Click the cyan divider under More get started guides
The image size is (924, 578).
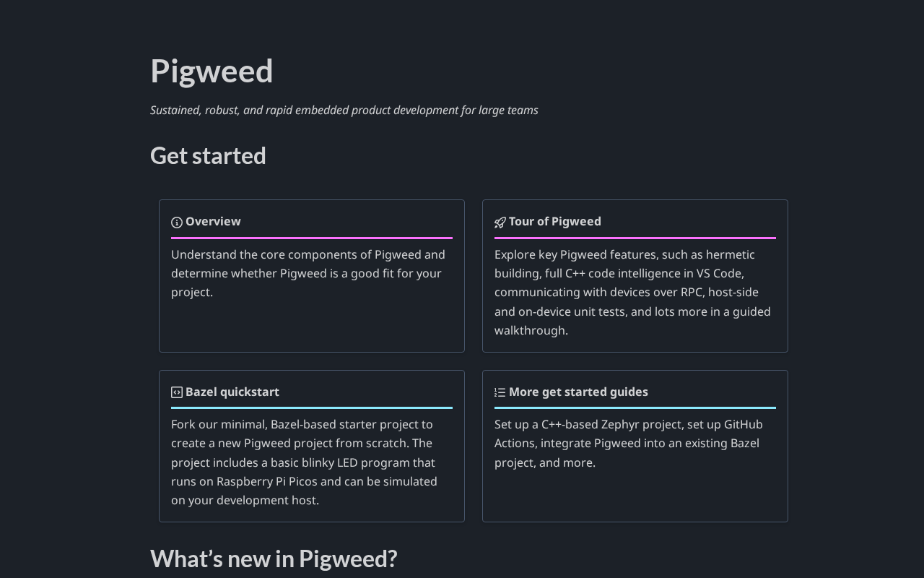pos(635,407)
